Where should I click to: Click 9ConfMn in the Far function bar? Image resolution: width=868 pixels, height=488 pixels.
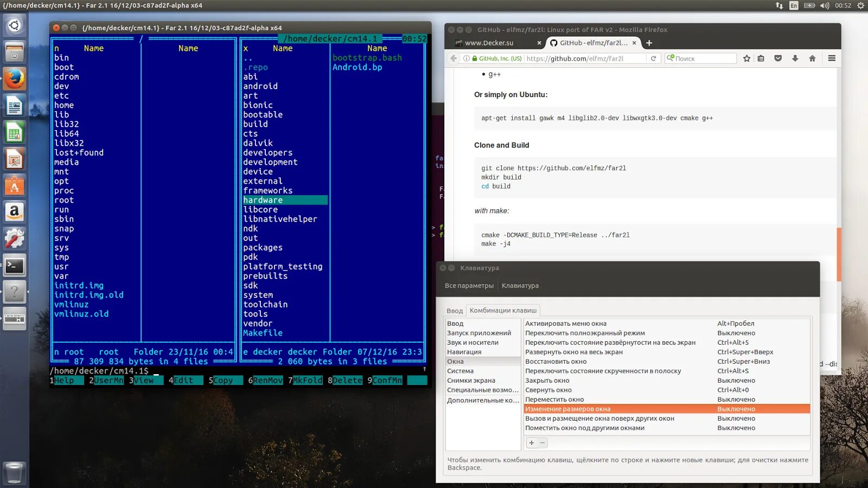pyautogui.click(x=385, y=381)
